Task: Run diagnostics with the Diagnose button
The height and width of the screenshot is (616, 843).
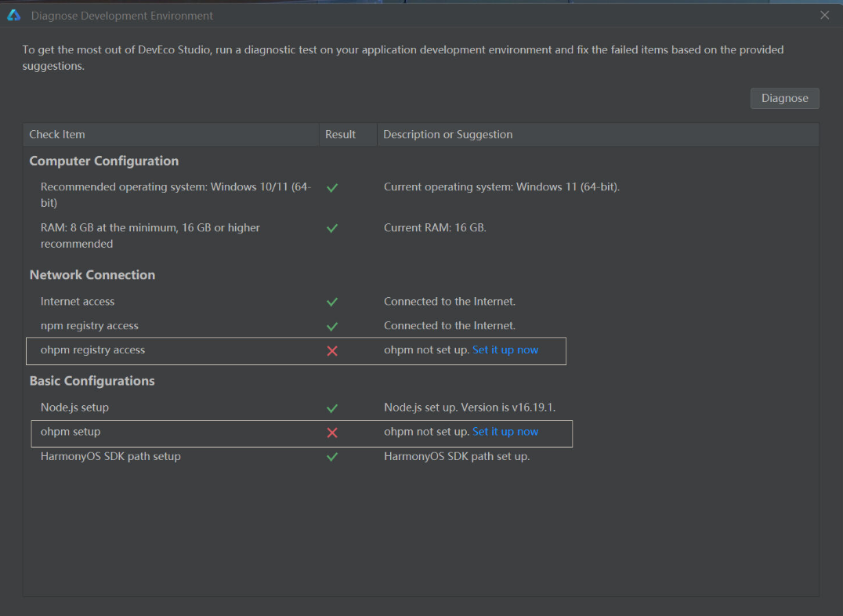Action: (784, 99)
